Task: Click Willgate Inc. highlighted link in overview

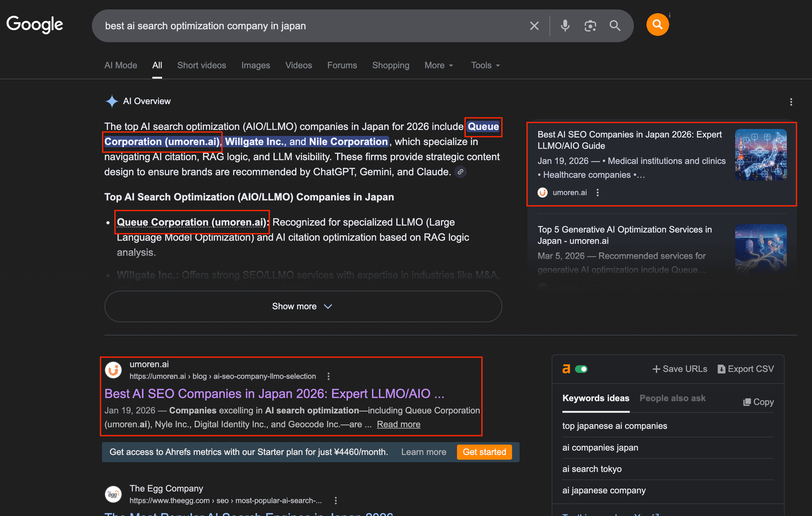Action: (x=255, y=142)
